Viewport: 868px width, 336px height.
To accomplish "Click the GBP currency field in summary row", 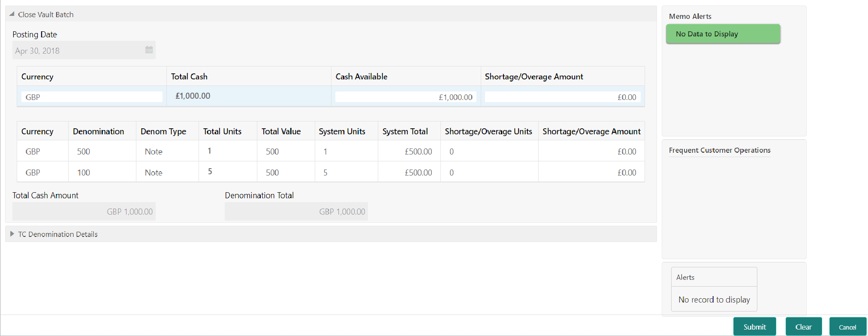I will (92, 97).
